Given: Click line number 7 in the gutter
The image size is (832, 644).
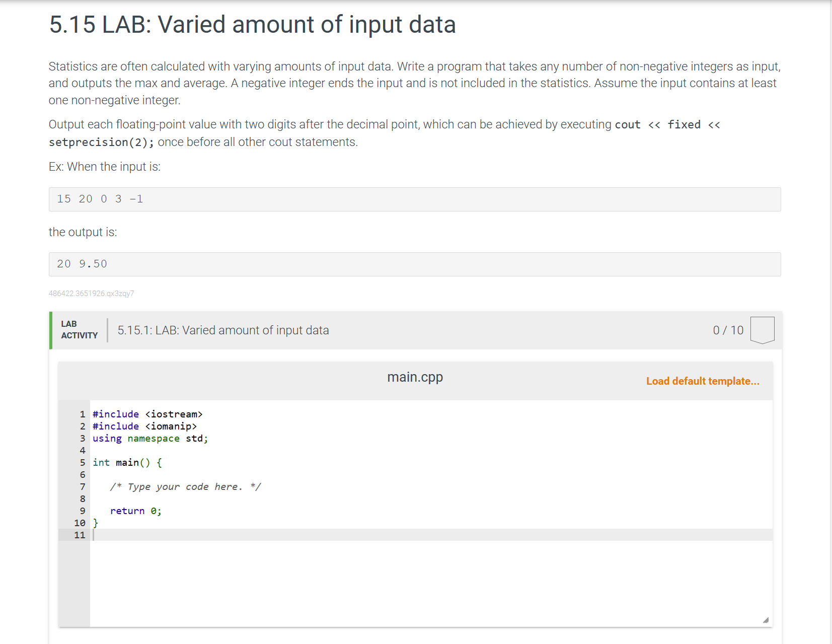Looking at the screenshot, I should click(x=83, y=486).
